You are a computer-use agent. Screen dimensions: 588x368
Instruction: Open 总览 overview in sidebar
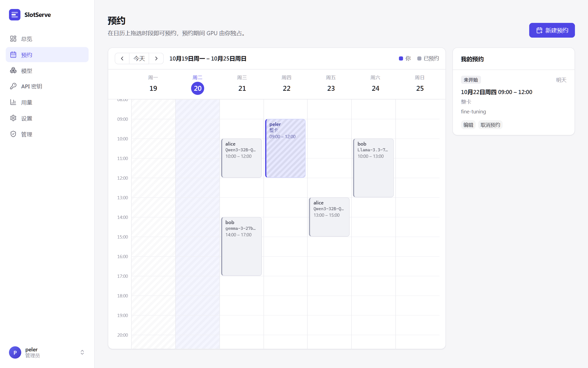[47, 39]
